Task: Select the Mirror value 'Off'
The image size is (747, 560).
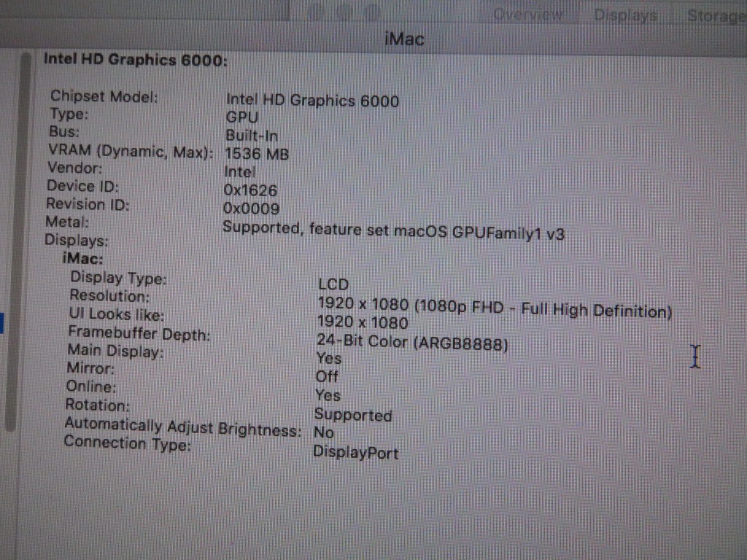Action: pos(327,377)
